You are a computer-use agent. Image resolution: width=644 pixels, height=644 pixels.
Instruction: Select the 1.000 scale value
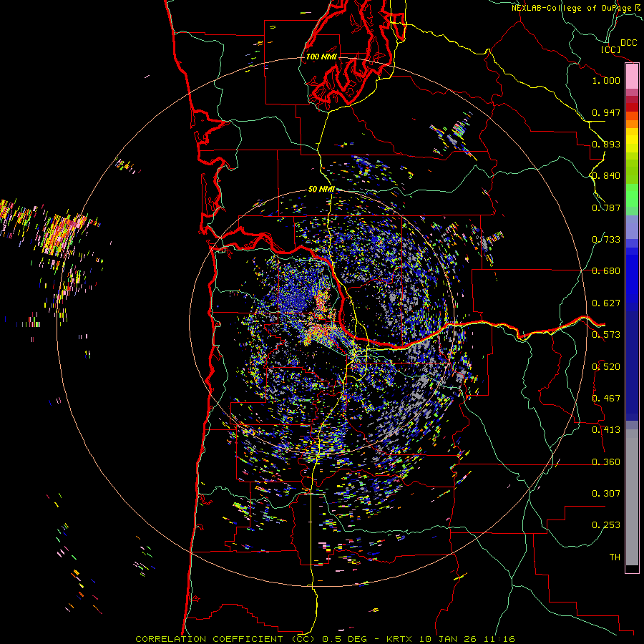[x=606, y=80]
